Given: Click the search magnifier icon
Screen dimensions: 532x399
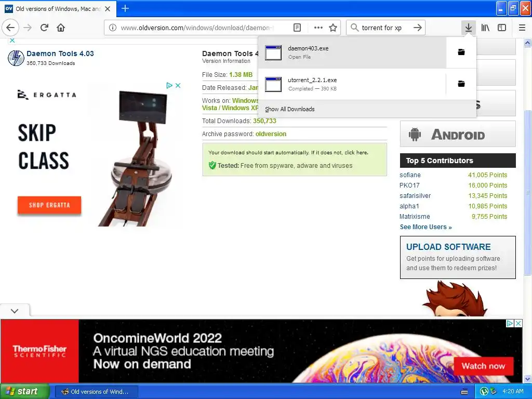Looking at the screenshot, I should [354, 28].
